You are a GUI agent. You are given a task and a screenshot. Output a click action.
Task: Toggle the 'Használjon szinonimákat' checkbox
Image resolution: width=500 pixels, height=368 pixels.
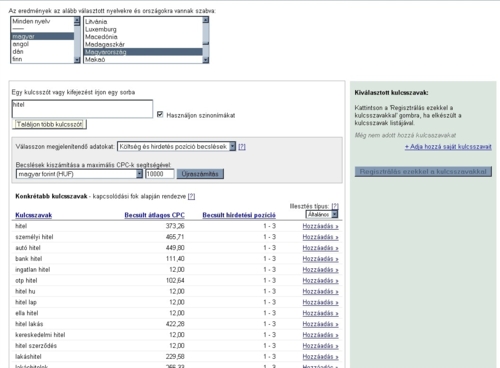[160, 114]
